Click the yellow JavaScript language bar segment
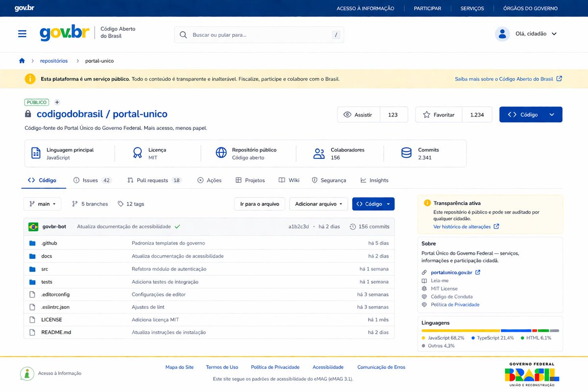This screenshot has width=588, height=392. click(461, 331)
